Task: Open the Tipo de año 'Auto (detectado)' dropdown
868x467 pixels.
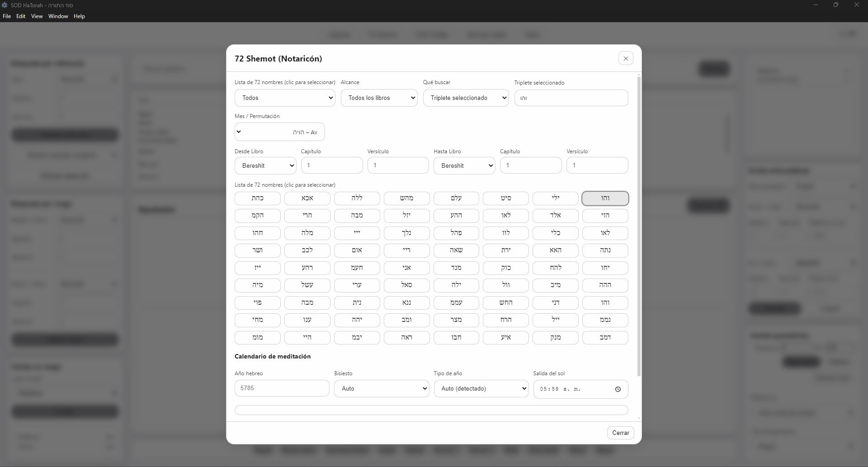Action: click(x=481, y=388)
